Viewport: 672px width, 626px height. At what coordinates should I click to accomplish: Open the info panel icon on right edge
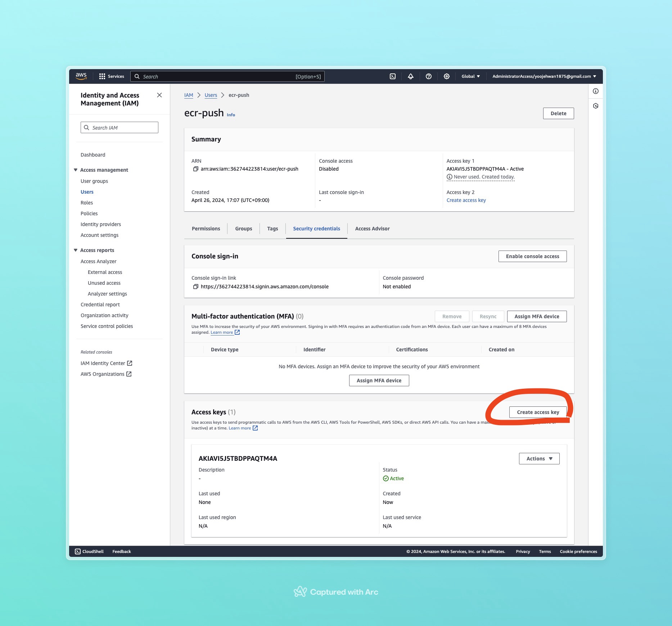tap(596, 91)
